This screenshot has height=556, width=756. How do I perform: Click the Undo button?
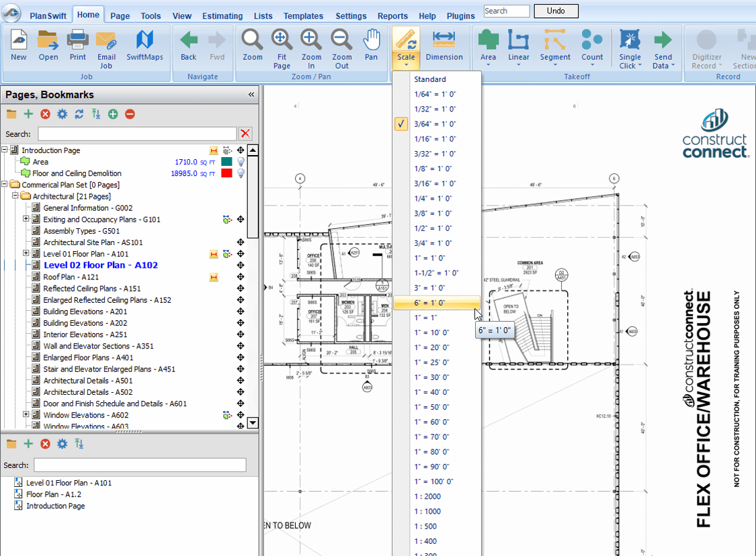556,11
